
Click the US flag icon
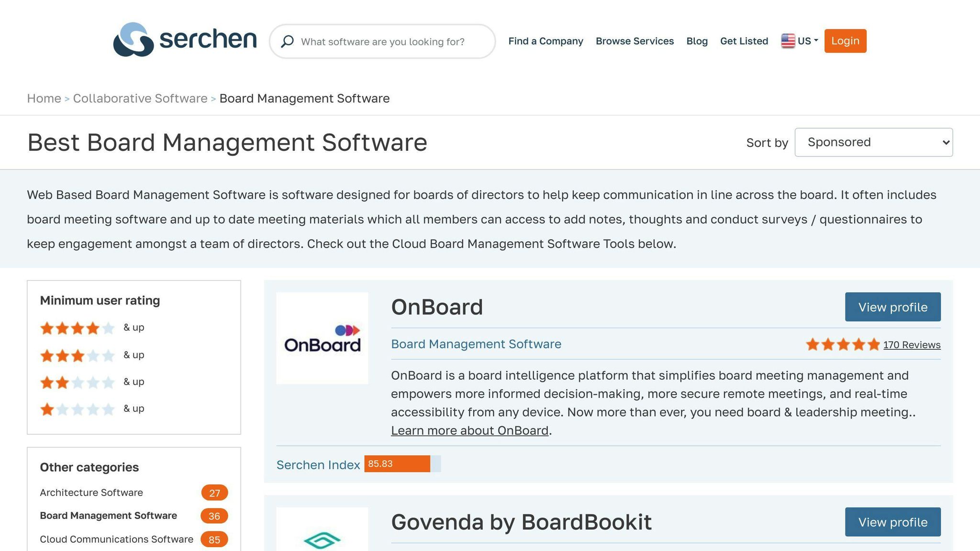tap(788, 41)
